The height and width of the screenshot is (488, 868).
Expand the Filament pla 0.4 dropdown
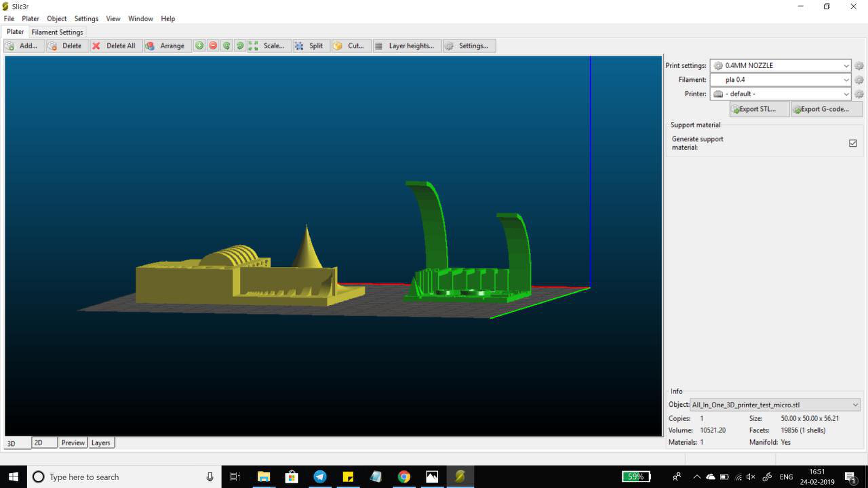pyautogui.click(x=846, y=80)
